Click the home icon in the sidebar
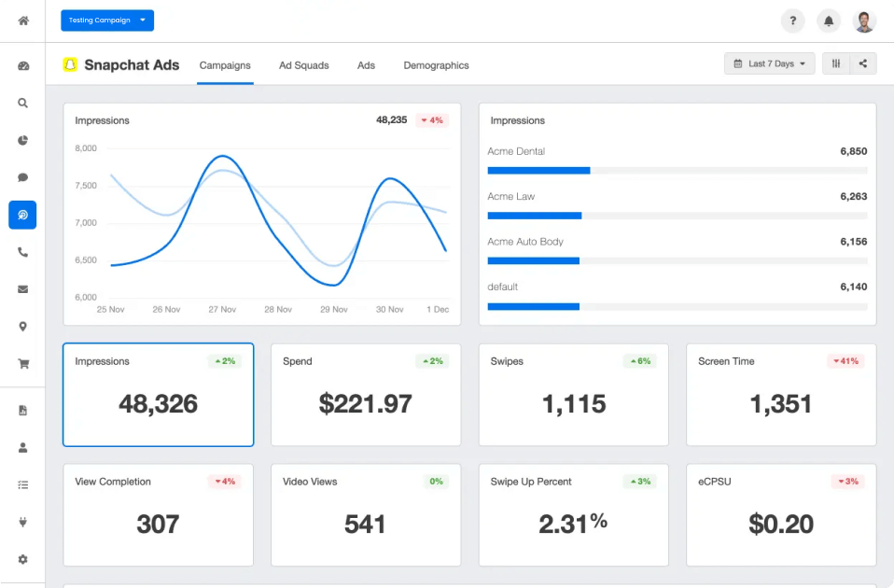The width and height of the screenshot is (894, 588). click(22, 21)
